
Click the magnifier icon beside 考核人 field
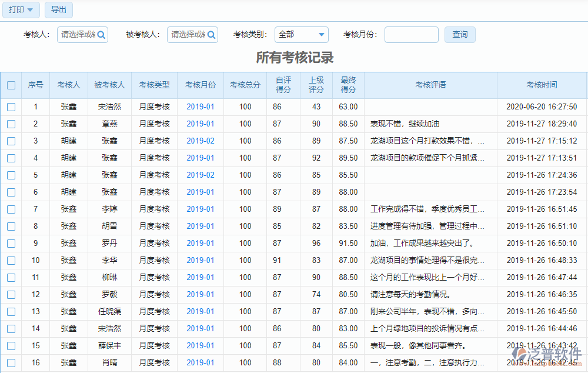pyautogui.click(x=101, y=34)
